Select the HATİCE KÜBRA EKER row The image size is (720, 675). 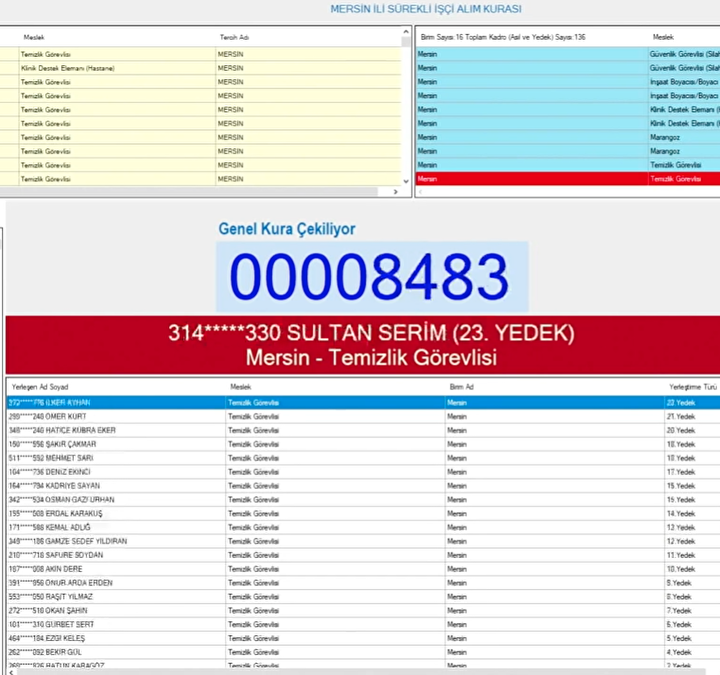tap(363, 430)
